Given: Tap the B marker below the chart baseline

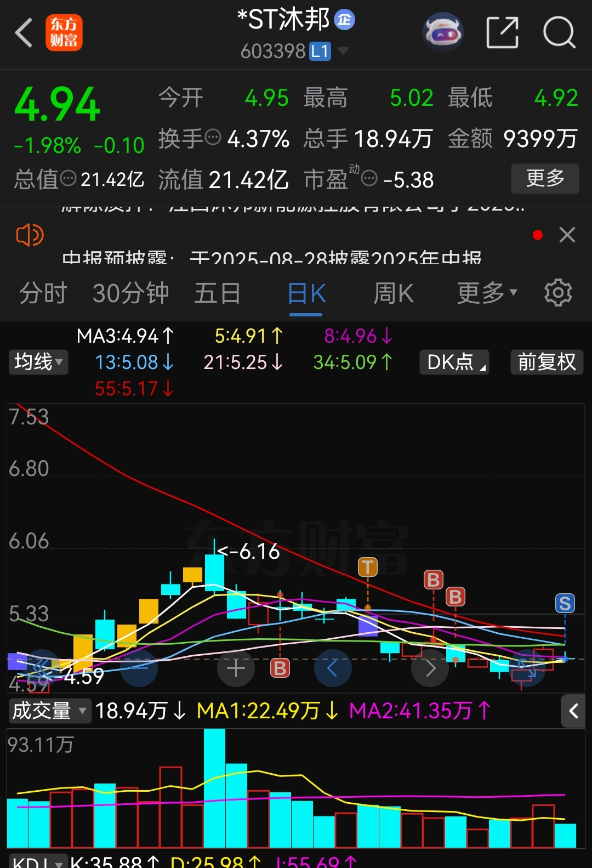Looking at the screenshot, I should (x=280, y=668).
